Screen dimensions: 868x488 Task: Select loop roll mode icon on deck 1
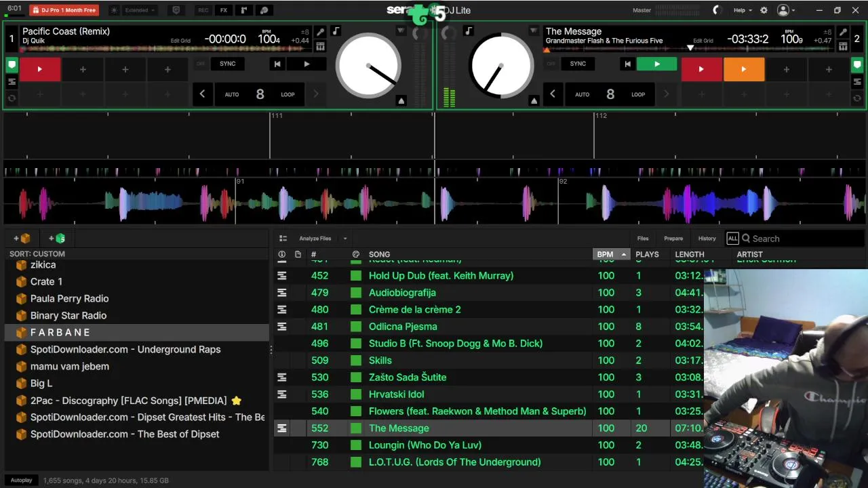(12, 98)
